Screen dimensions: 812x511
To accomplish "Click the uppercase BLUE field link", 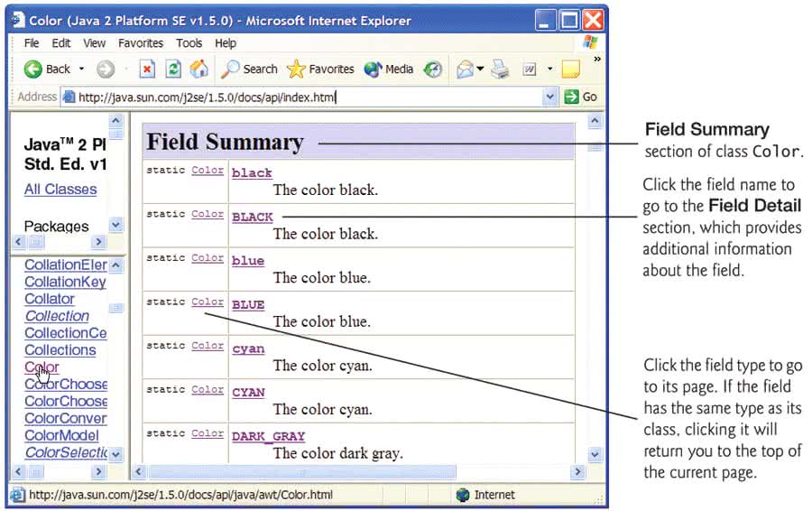I will click(248, 305).
